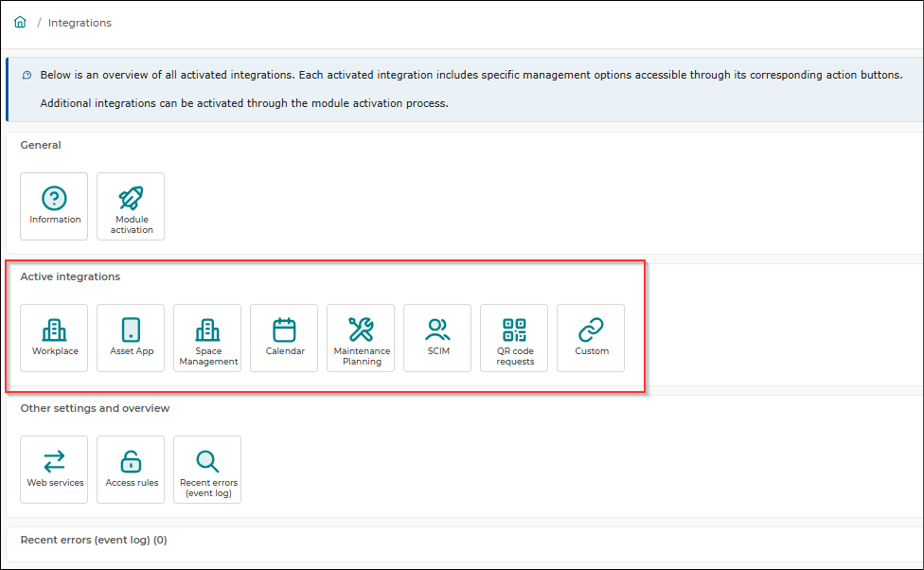Go to the home page icon
Viewport: 924px width, 570px height.
pos(20,23)
